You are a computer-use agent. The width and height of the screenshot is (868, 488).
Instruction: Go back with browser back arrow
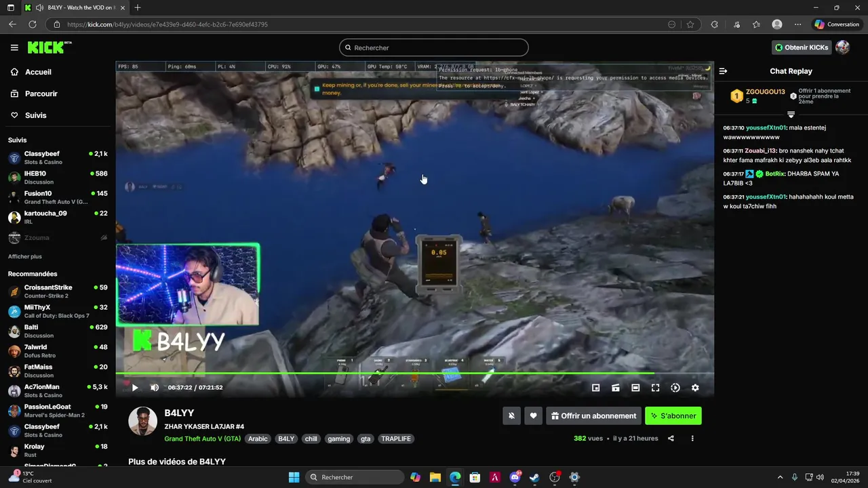12,24
